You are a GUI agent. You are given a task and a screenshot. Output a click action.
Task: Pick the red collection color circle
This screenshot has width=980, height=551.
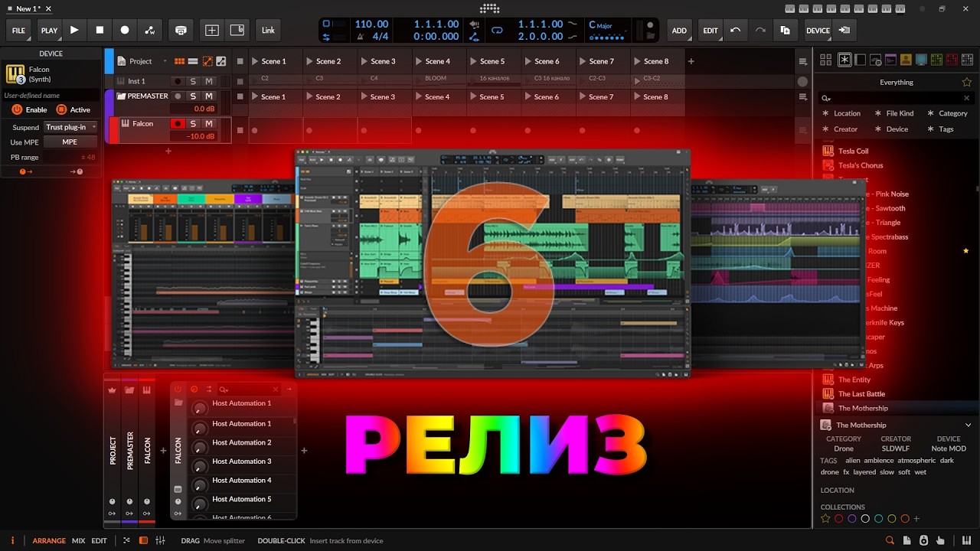coord(838,519)
